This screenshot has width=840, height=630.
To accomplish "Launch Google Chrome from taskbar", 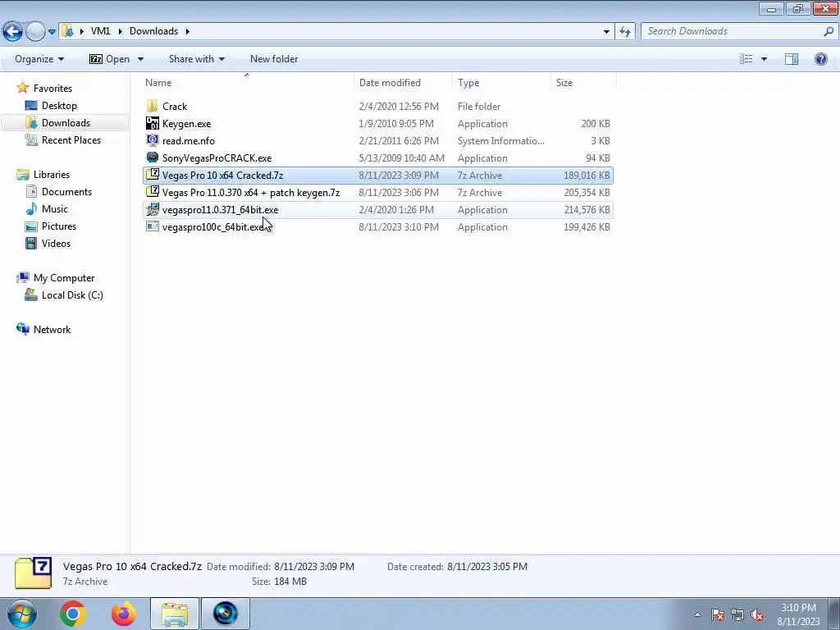I will point(73,614).
